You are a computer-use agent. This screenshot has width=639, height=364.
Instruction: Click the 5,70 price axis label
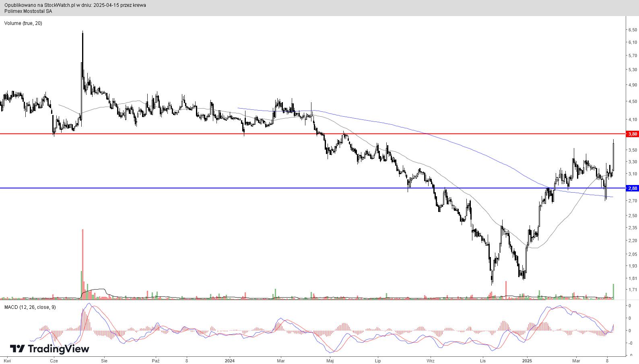tap(633, 56)
